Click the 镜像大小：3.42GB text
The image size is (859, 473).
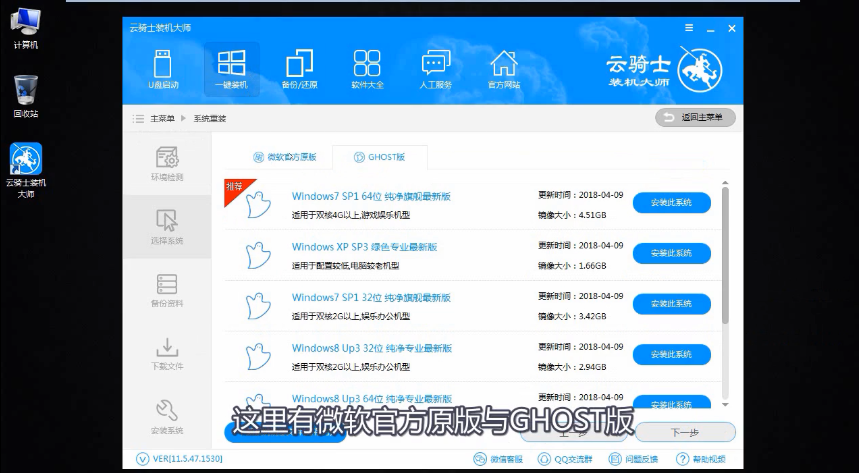pos(572,316)
